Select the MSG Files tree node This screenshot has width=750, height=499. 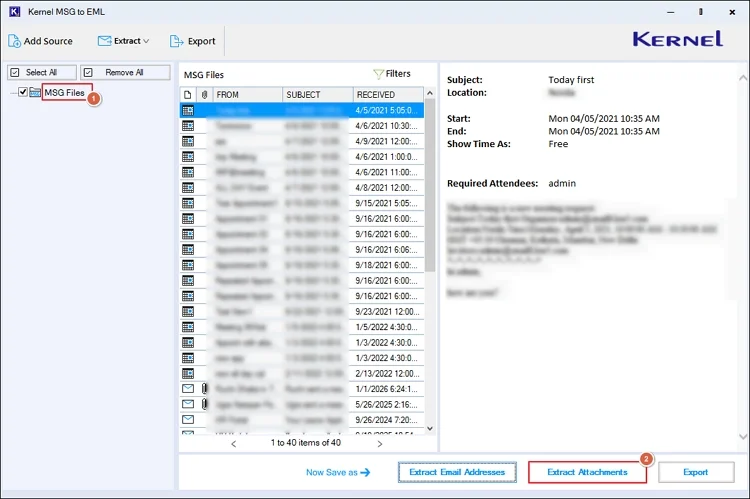coord(65,92)
